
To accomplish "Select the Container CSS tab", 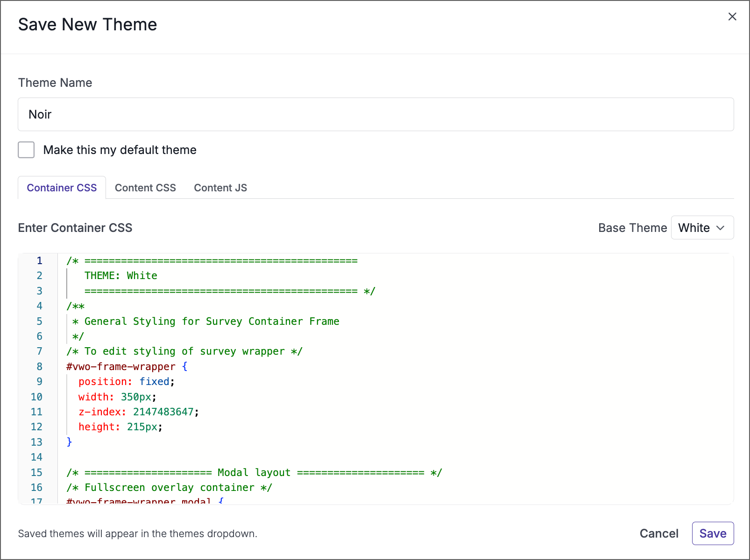I will pos(62,188).
